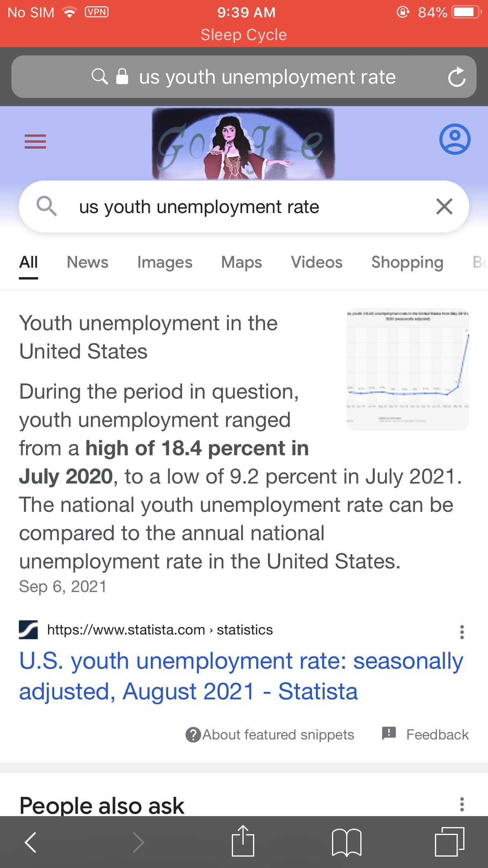Tap the Safari address bar
This screenshot has width=488, height=868.
(244, 77)
